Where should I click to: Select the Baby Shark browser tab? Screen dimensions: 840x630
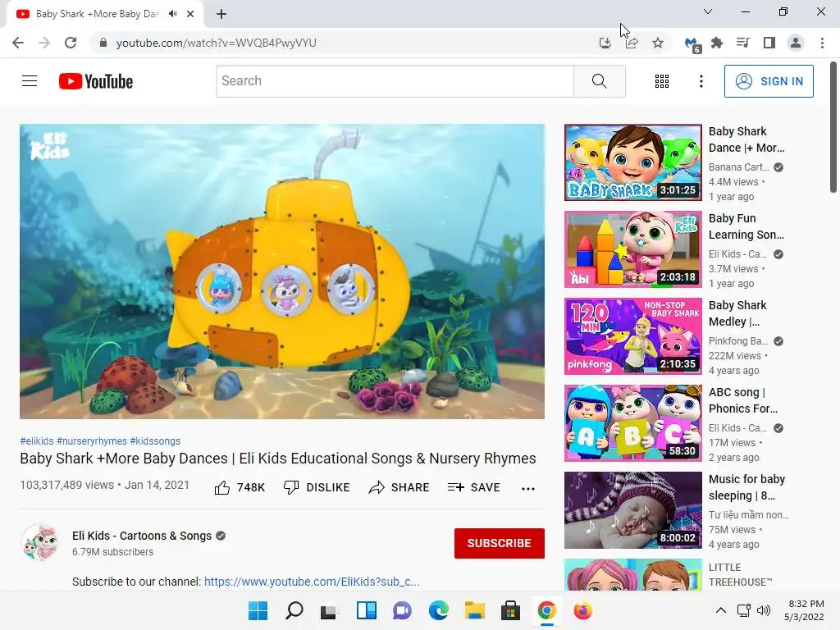[97, 14]
